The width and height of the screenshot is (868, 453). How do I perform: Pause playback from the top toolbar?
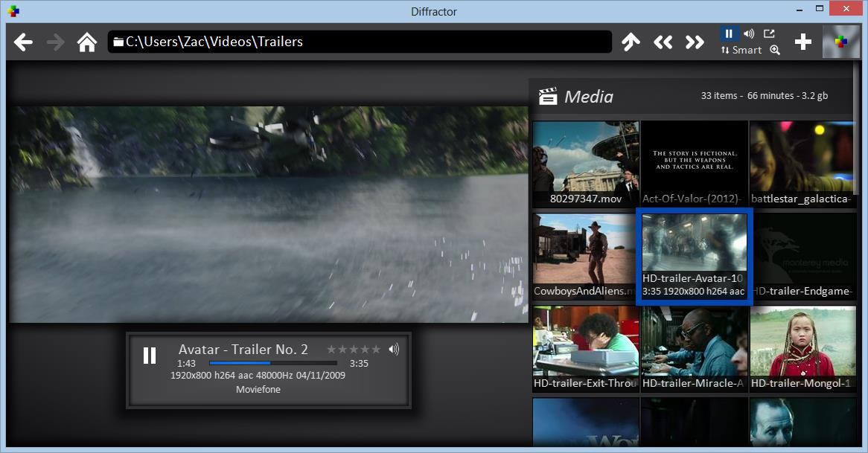729,33
